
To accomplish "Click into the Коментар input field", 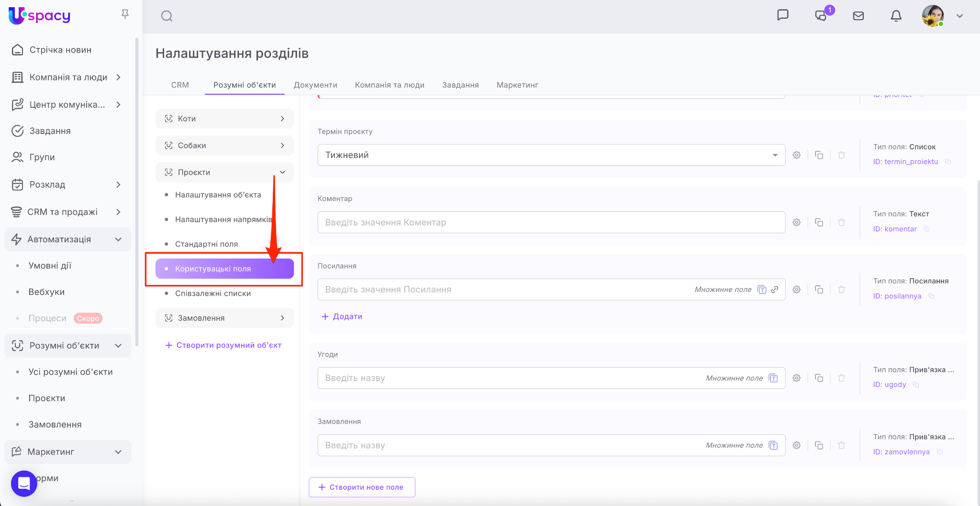I will (551, 222).
